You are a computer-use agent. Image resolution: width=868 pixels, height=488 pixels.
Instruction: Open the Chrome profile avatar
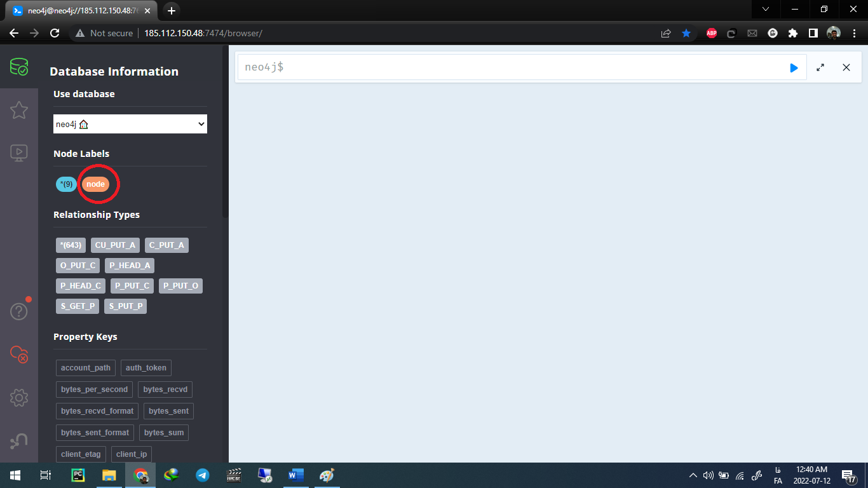click(x=834, y=33)
